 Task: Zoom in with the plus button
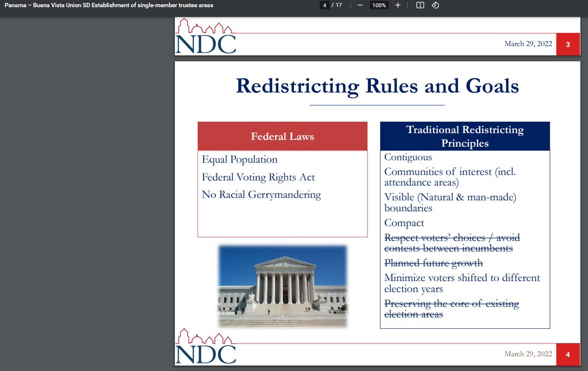(x=397, y=5)
